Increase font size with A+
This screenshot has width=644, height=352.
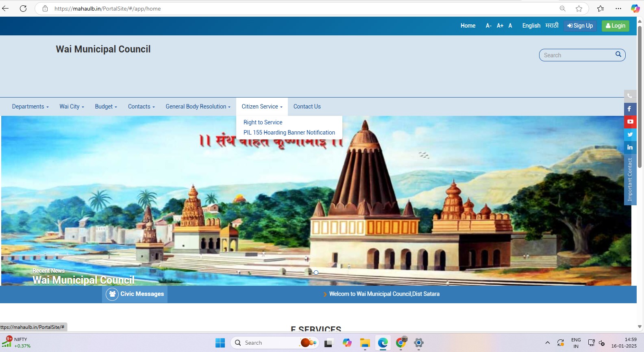click(500, 26)
